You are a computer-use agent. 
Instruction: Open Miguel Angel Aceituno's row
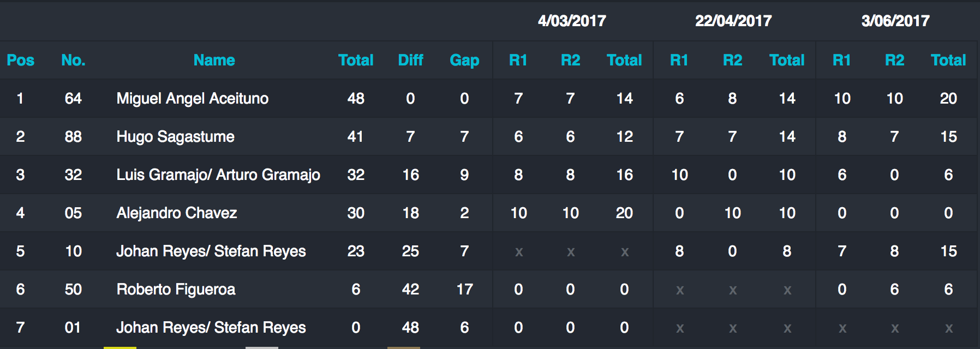tap(488, 98)
